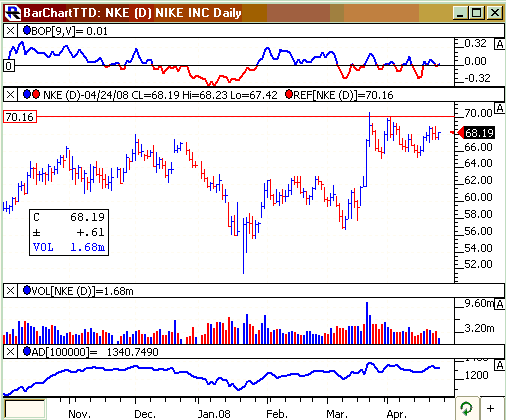The image size is (506, 420).
Task: Toggle autoscale A on AD pane
Action: [x=499, y=365]
